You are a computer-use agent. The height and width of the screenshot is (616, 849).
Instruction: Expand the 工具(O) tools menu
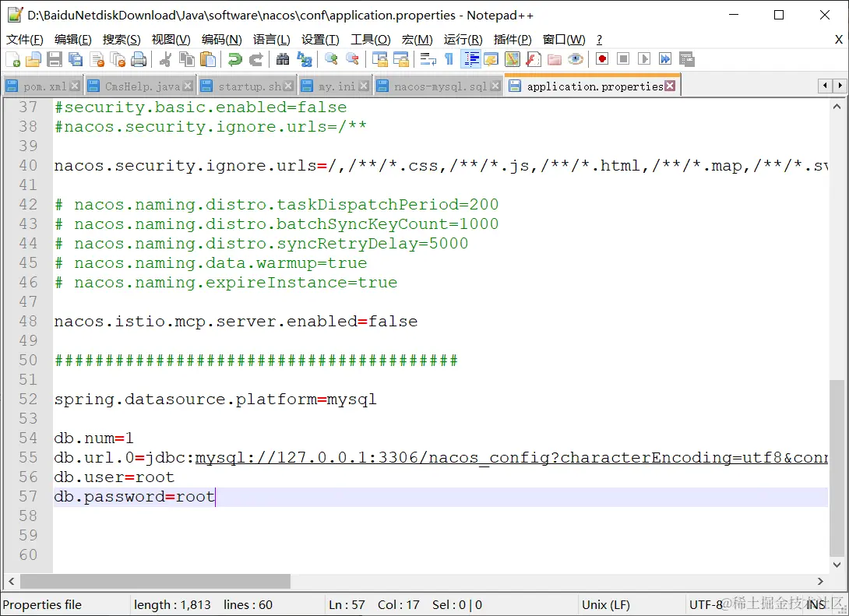click(370, 40)
